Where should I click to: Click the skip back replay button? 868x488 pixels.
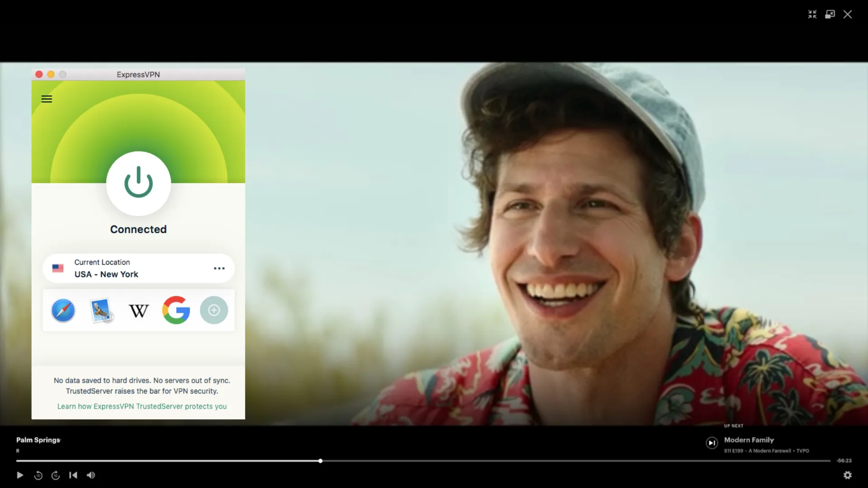[38, 475]
